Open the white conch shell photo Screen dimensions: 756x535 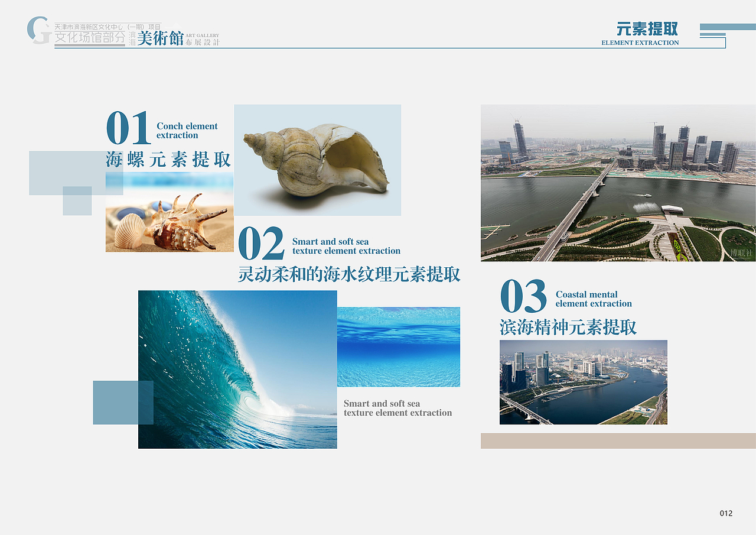click(318, 160)
